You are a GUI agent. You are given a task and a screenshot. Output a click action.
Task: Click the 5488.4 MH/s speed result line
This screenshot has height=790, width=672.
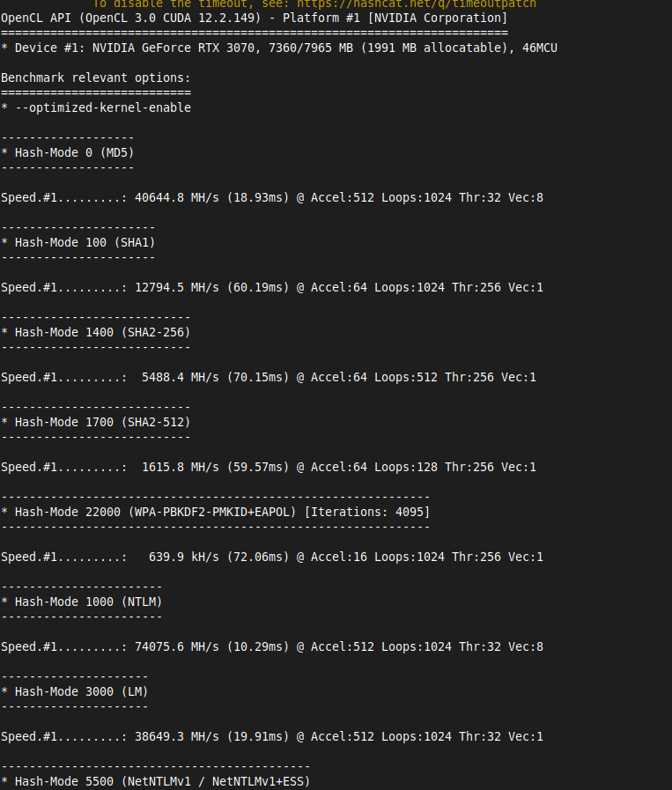click(268, 377)
